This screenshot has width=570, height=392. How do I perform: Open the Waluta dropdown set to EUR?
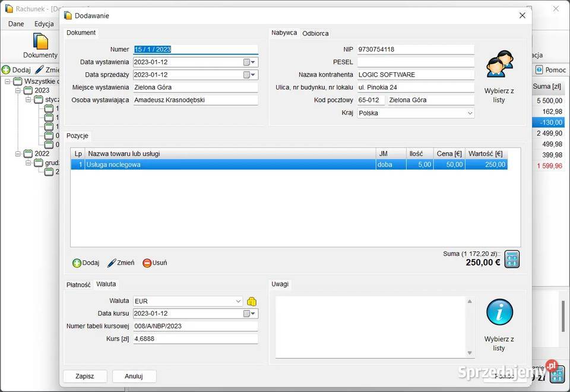point(238,301)
